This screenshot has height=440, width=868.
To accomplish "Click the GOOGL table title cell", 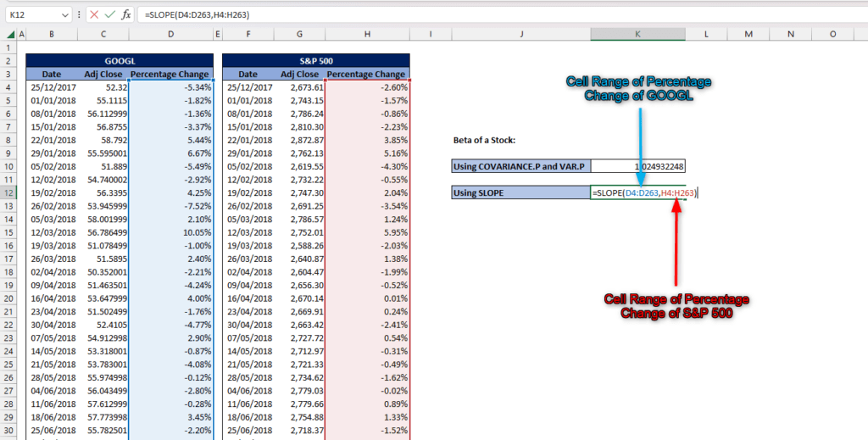I will (x=120, y=61).
